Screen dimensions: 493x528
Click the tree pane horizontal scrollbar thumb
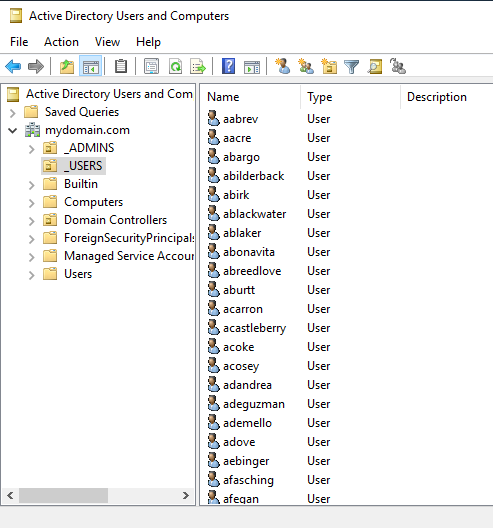(63, 495)
